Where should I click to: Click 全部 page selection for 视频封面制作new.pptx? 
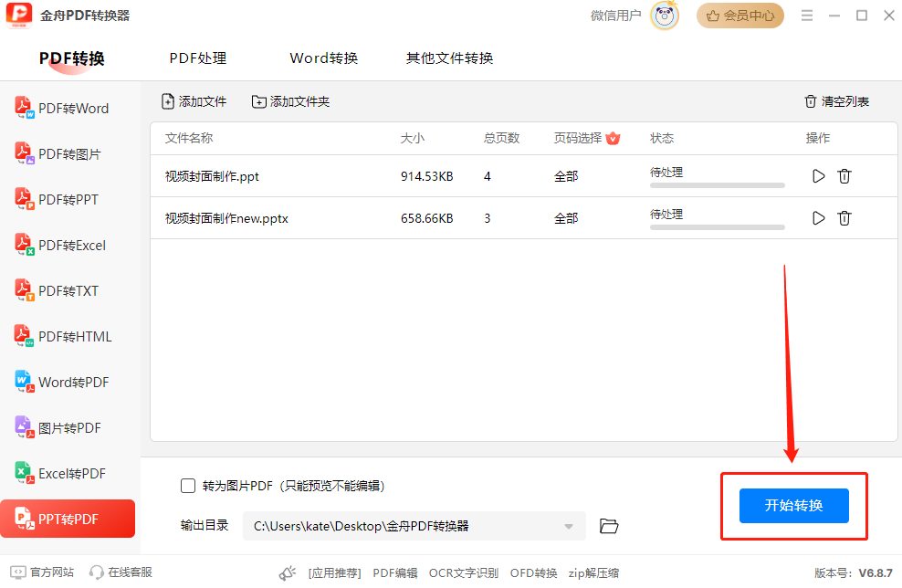point(566,218)
